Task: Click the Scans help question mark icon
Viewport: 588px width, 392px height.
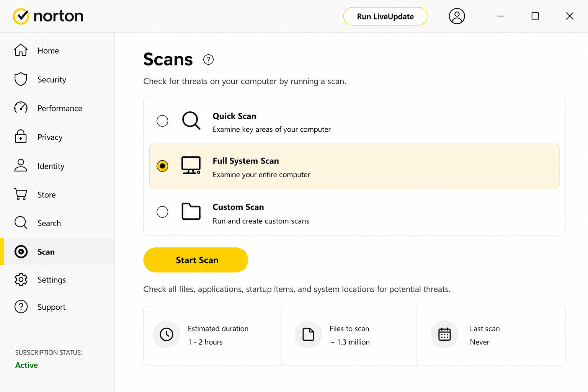Action: [x=208, y=60]
